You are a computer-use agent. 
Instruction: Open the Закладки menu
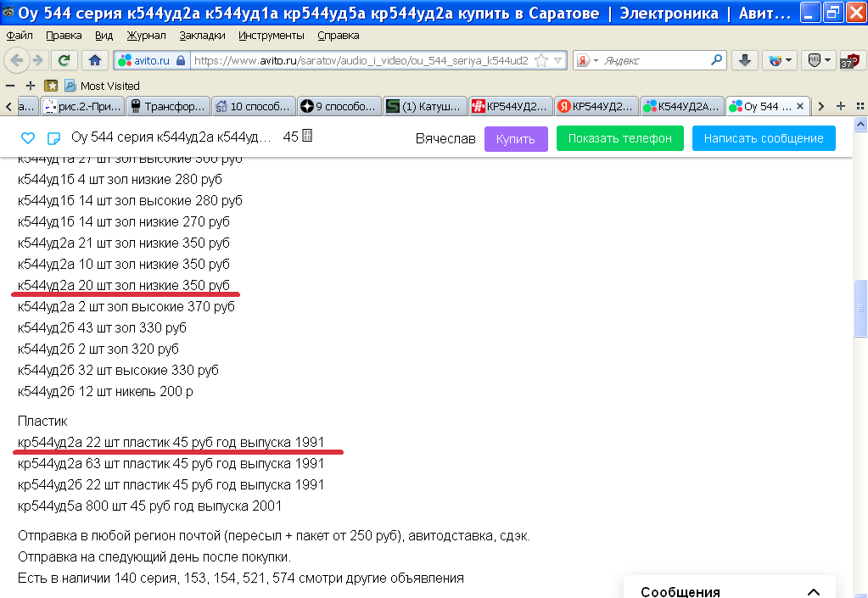click(x=202, y=36)
